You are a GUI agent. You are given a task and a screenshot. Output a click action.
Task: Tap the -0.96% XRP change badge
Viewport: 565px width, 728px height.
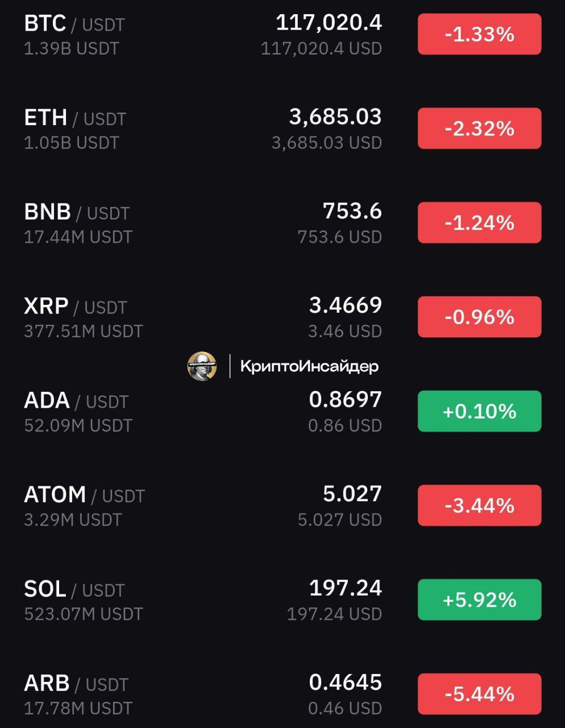click(x=479, y=317)
